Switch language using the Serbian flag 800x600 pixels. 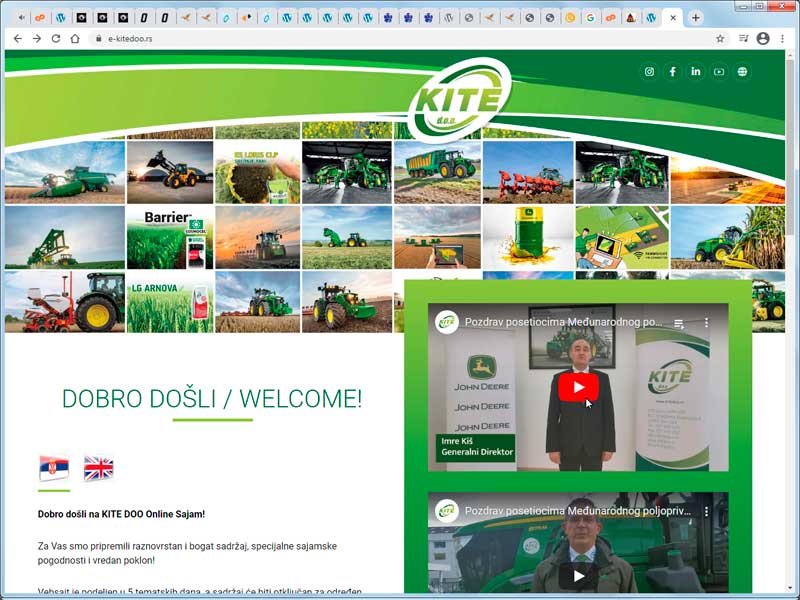coord(54,467)
